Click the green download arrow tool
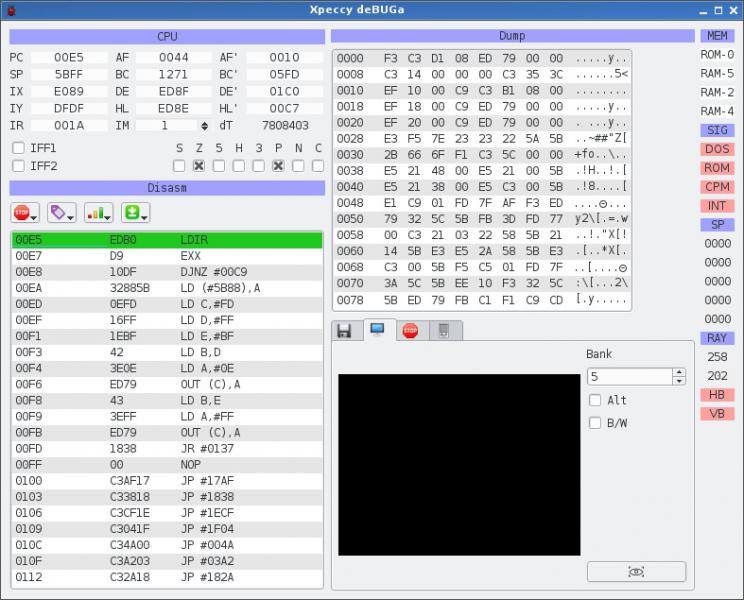 point(135,212)
